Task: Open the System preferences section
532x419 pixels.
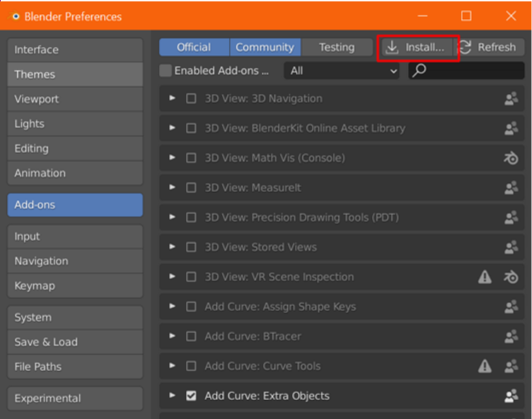Action: [x=75, y=318]
